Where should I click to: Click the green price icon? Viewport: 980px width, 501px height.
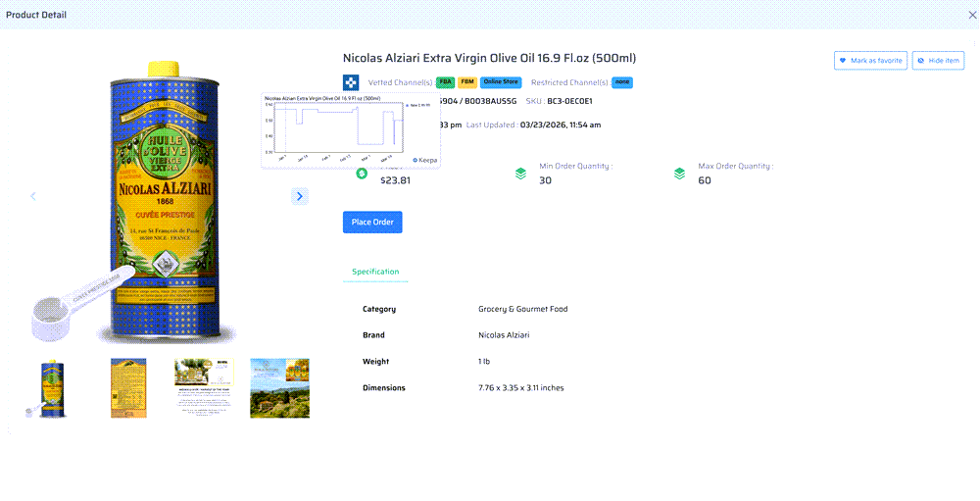click(x=362, y=174)
